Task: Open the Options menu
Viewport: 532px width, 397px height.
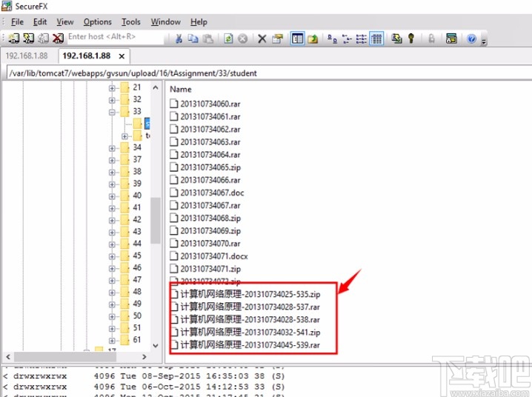Action: click(x=97, y=22)
